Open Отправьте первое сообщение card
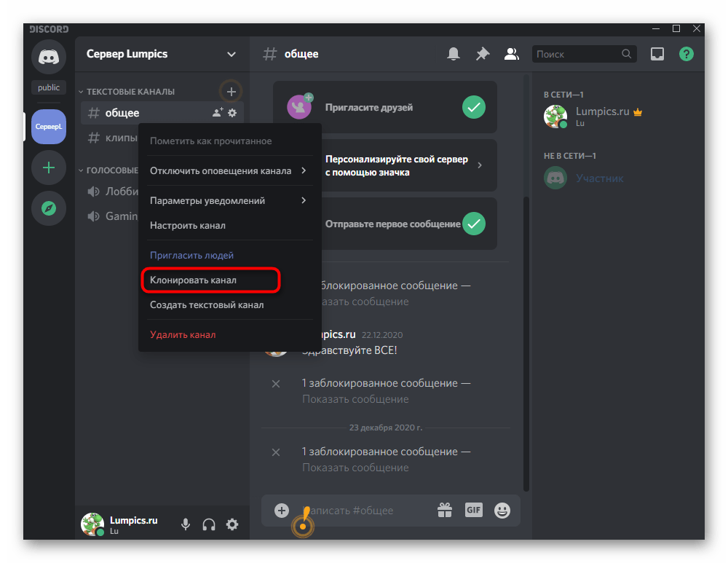 (408, 224)
